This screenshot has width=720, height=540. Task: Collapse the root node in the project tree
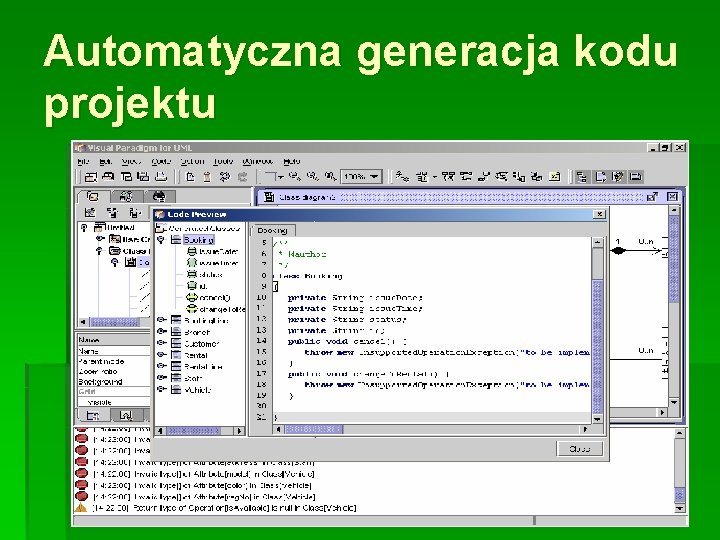click(84, 228)
